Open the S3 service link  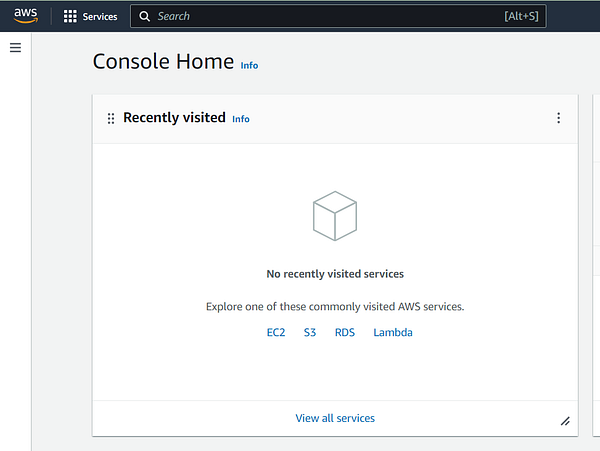(x=310, y=332)
